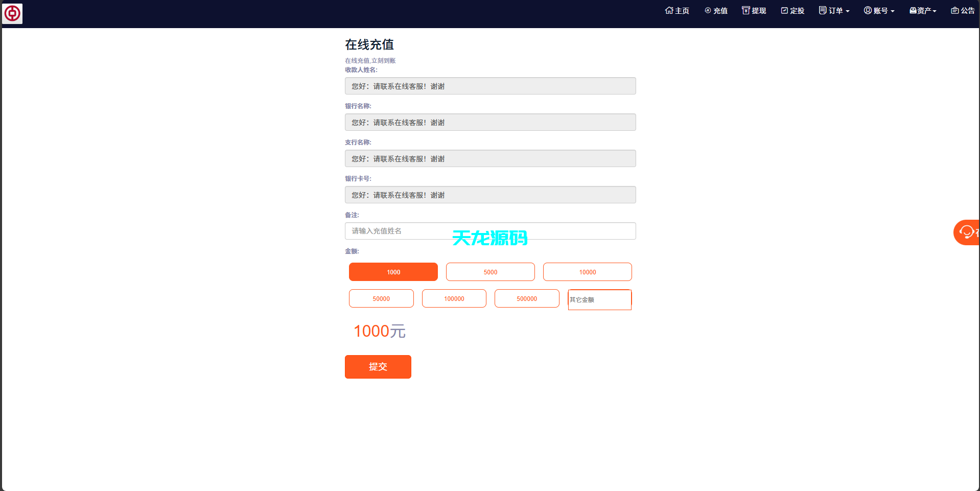The image size is (980, 491).
Task: Select the 1000 amount option
Action: click(x=393, y=271)
